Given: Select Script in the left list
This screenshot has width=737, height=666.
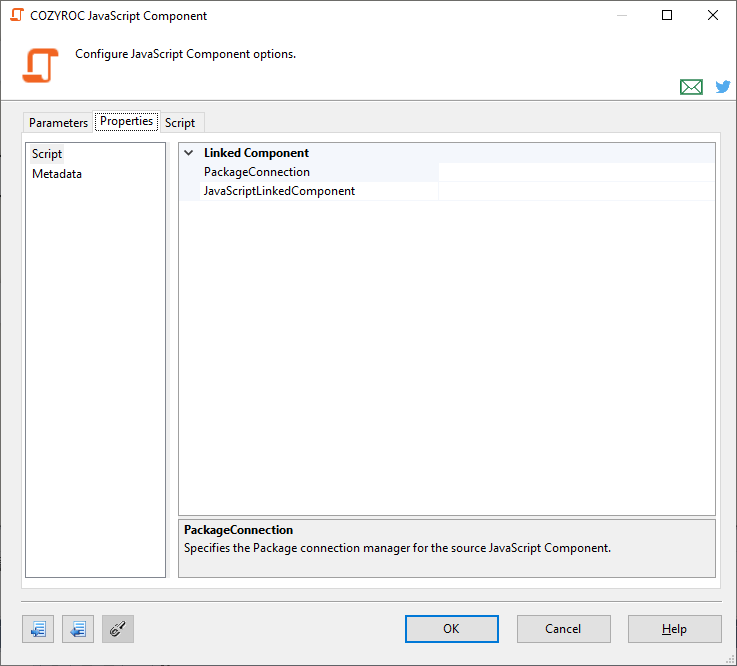Looking at the screenshot, I should 47,154.
